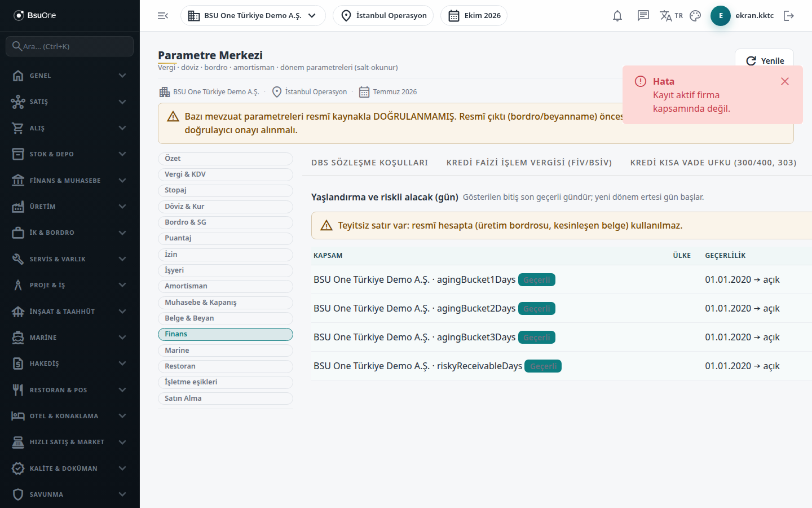Click the Finans & Muhasebe bank icon

(x=18, y=181)
